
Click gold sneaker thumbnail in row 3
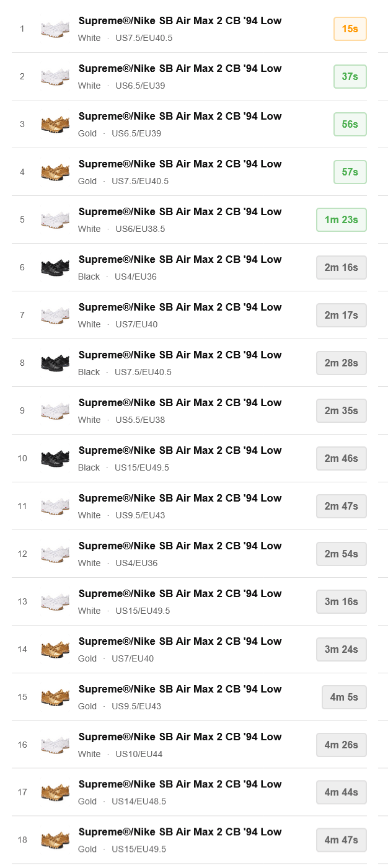coord(55,125)
